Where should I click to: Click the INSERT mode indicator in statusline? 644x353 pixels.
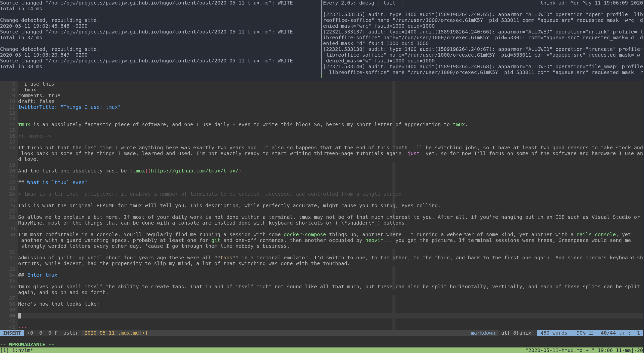coord(12,333)
